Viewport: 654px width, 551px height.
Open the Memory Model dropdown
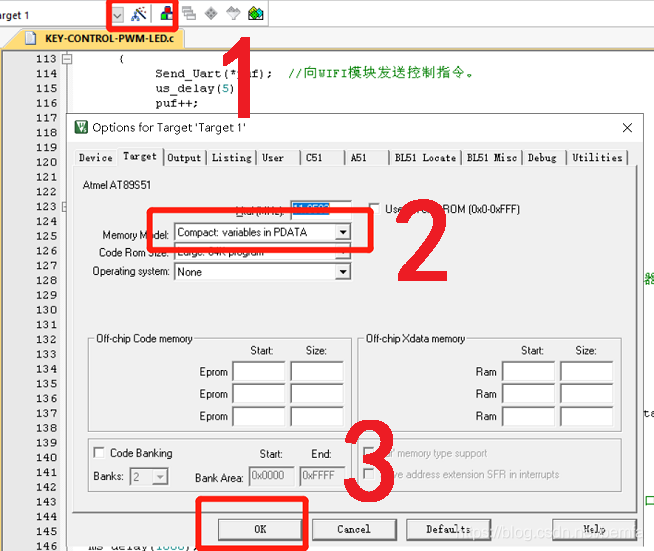(x=343, y=232)
